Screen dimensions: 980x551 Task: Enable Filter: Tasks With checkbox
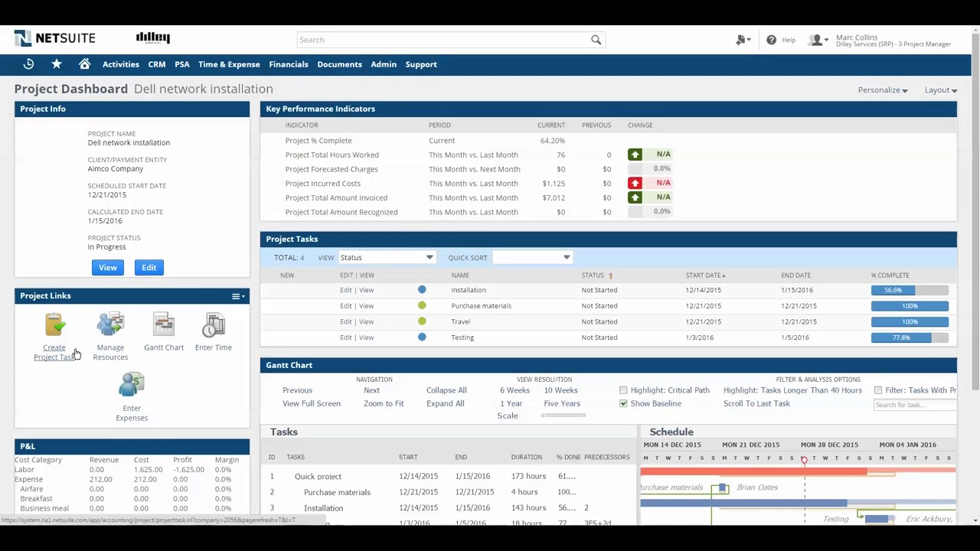pyautogui.click(x=878, y=390)
